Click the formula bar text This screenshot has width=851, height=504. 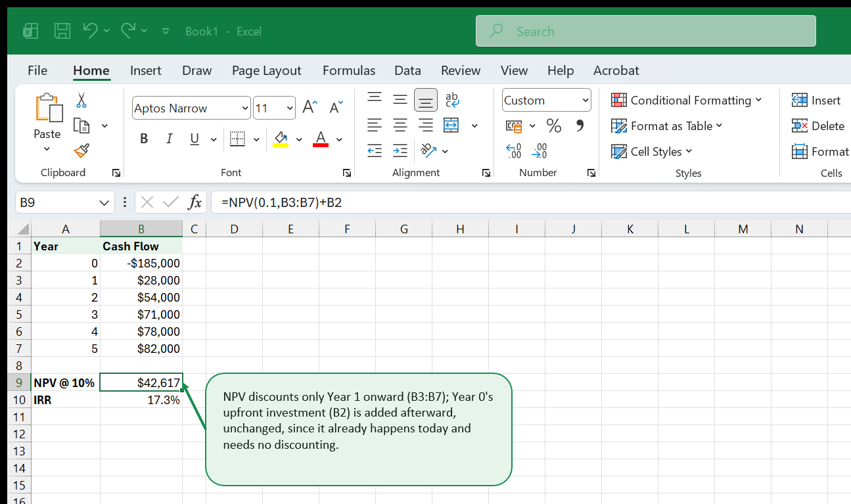(x=282, y=202)
